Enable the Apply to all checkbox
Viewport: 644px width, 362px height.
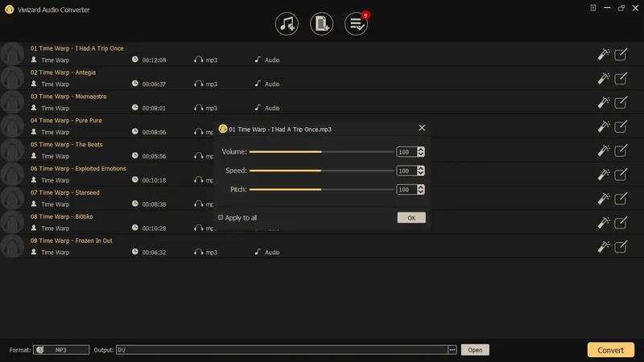coord(221,217)
